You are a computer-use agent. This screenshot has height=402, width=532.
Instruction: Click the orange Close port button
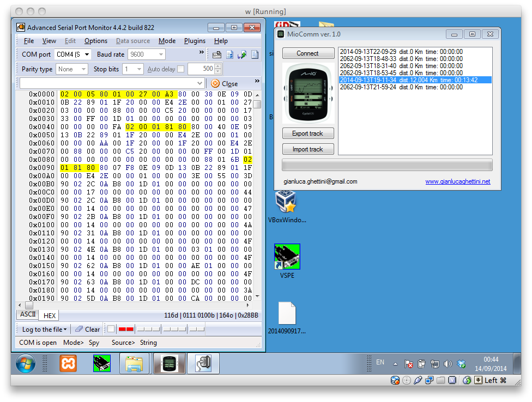[224, 83]
